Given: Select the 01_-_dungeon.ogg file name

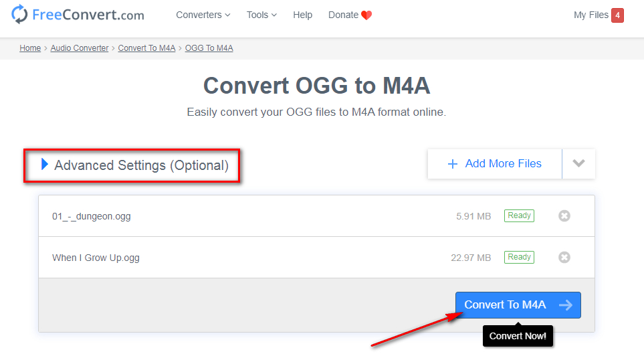Looking at the screenshot, I should coord(91,216).
